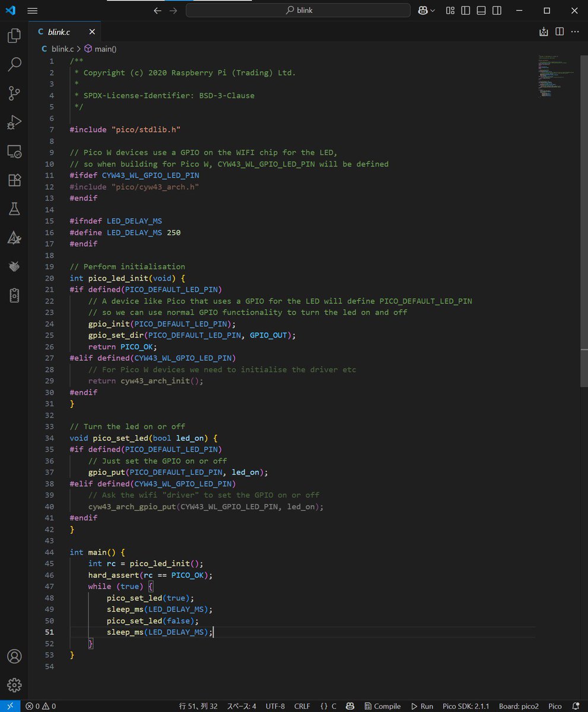Change the board via 'Board: pico2'
Viewport: 588px width, 712px height.
click(519, 706)
